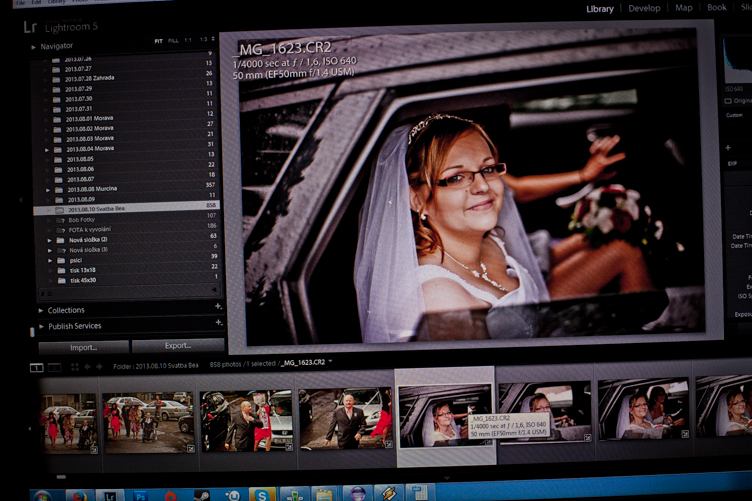The height and width of the screenshot is (501, 752).
Task: Click the Lightroom Lr logo in identity plate
Action: tap(30, 27)
